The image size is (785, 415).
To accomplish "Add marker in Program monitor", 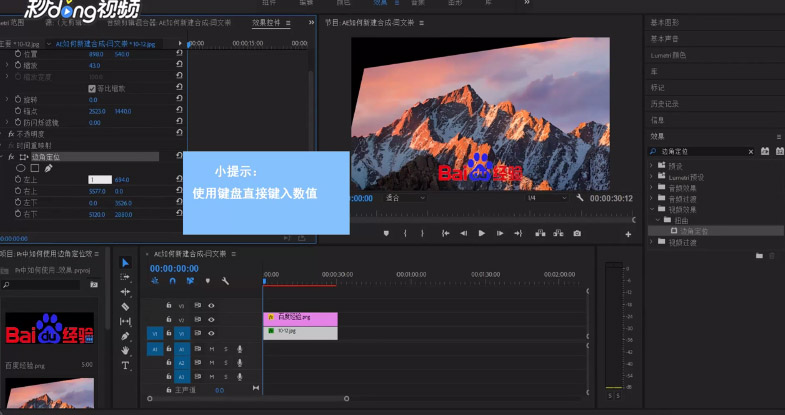I will 386,233.
